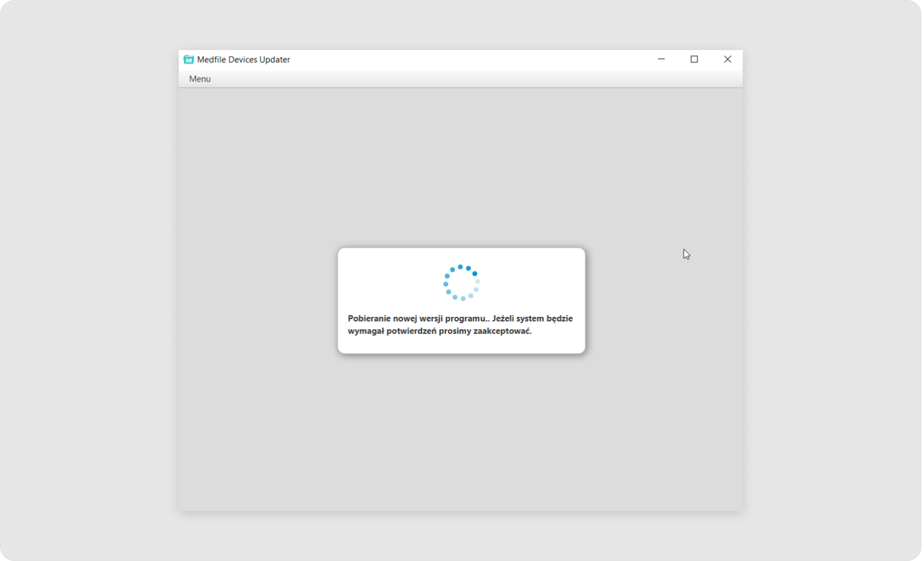The width and height of the screenshot is (924, 561).
Task: Maximize the Medfile Devices Updater window
Action: pos(695,59)
